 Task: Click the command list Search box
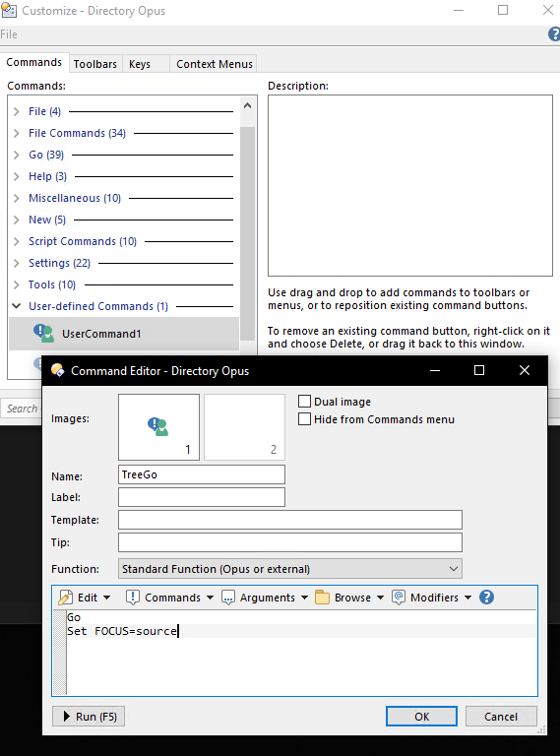(x=22, y=409)
